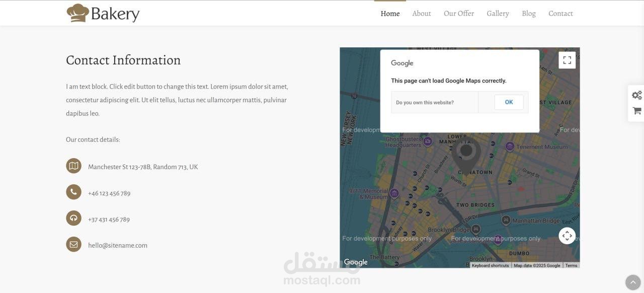Open the About menu page
Viewport: 644px width, 293px height.
click(x=422, y=14)
